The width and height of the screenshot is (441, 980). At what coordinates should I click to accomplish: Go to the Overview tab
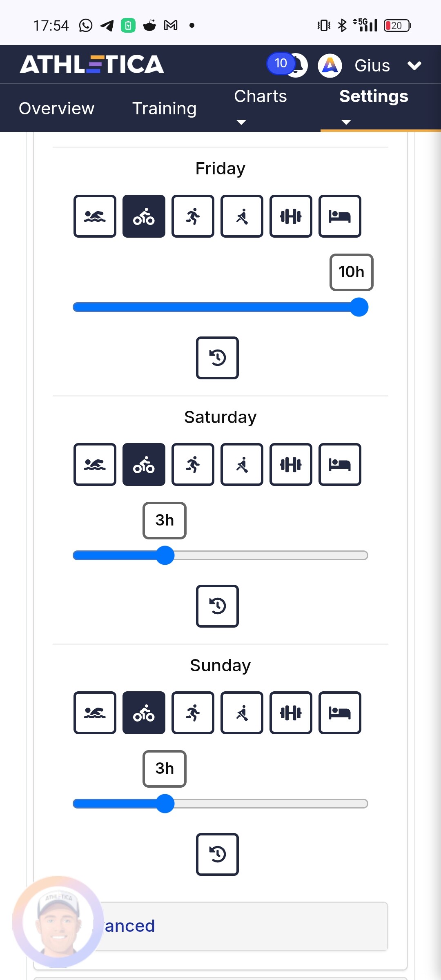pyautogui.click(x=56, y=108)
